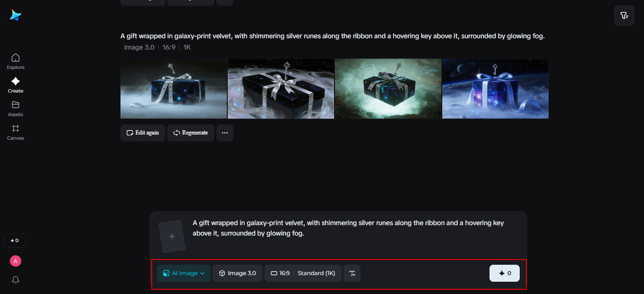Open the Canvas workspace

(16, 132)
